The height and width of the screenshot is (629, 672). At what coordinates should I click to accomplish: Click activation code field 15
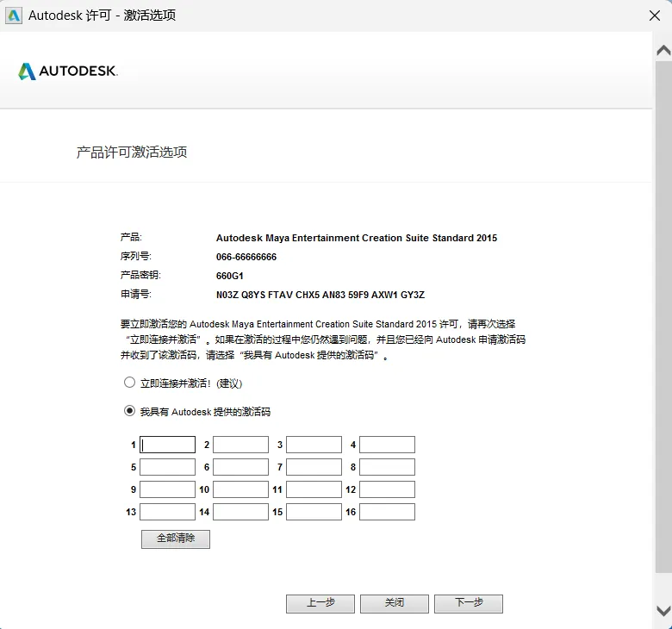click(x=314, y=512)
